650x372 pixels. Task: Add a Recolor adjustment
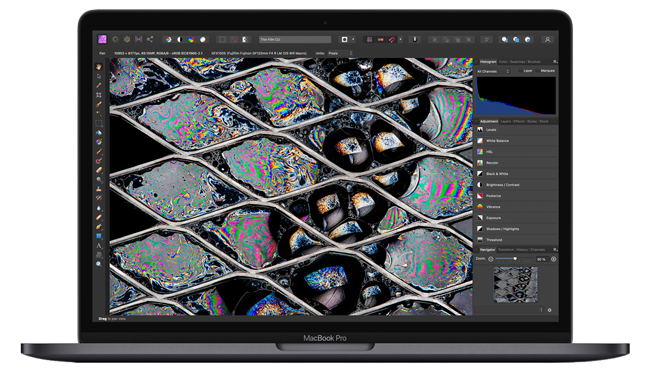click(516, 163)
